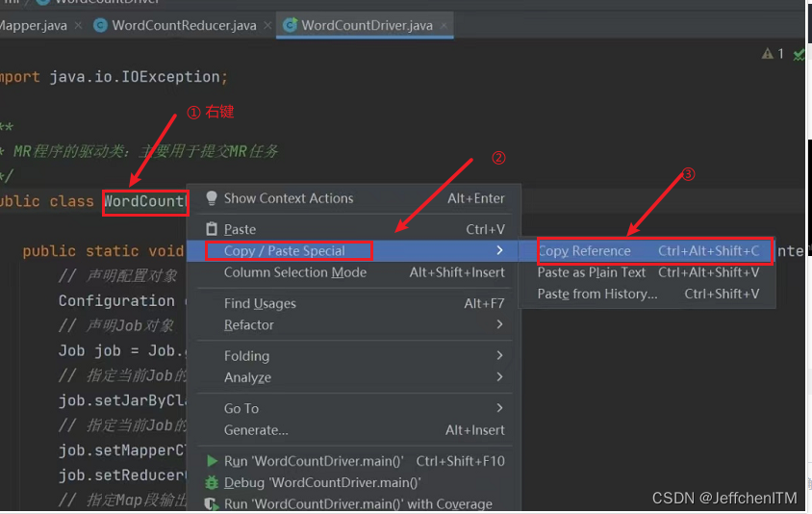
Task: Click the lightbulb icon beside Show Context Actions
Action: tap(212, 198)
